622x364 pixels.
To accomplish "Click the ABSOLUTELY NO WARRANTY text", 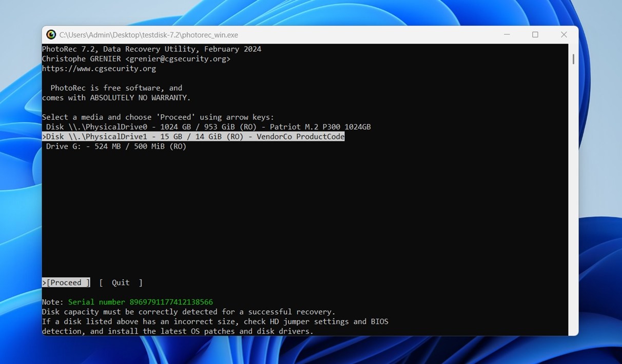I will [140, 98].
